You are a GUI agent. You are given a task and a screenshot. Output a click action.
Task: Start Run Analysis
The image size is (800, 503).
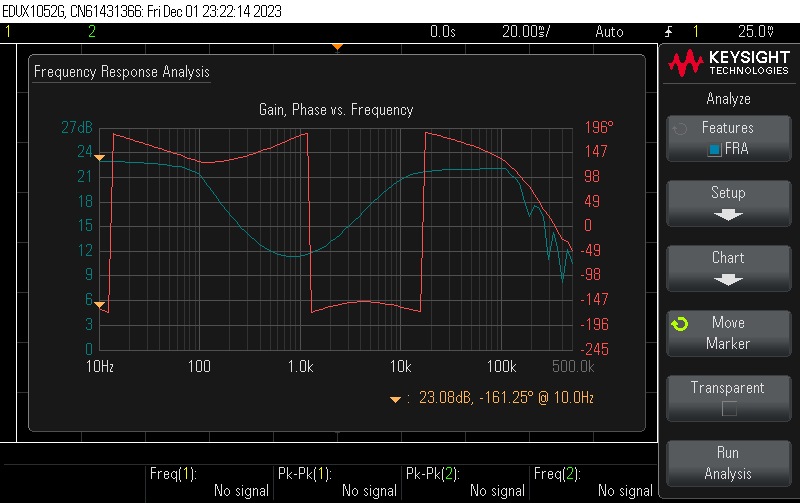pyautogui.click(x=729, y=463)
